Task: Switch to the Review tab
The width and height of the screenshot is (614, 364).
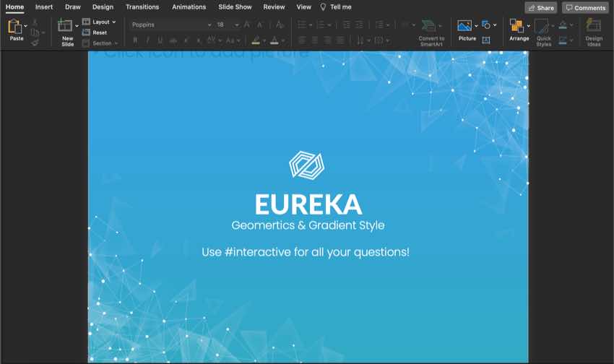Action: tap(274, 7)
